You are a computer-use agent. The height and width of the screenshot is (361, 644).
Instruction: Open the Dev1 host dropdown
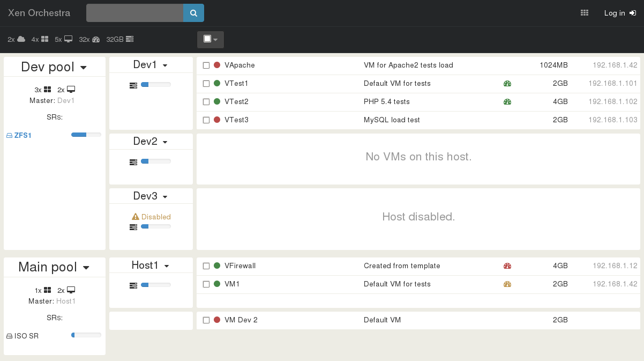click(165, 65)
